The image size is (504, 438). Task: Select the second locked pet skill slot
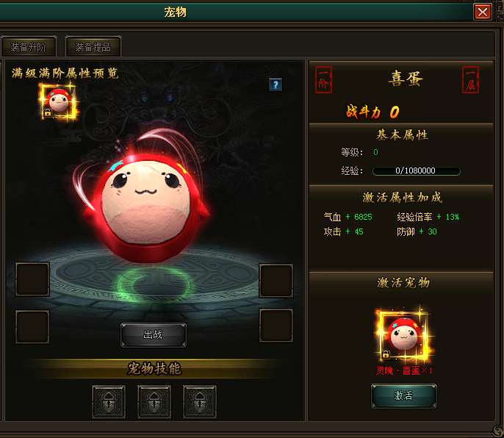(154, 402)
